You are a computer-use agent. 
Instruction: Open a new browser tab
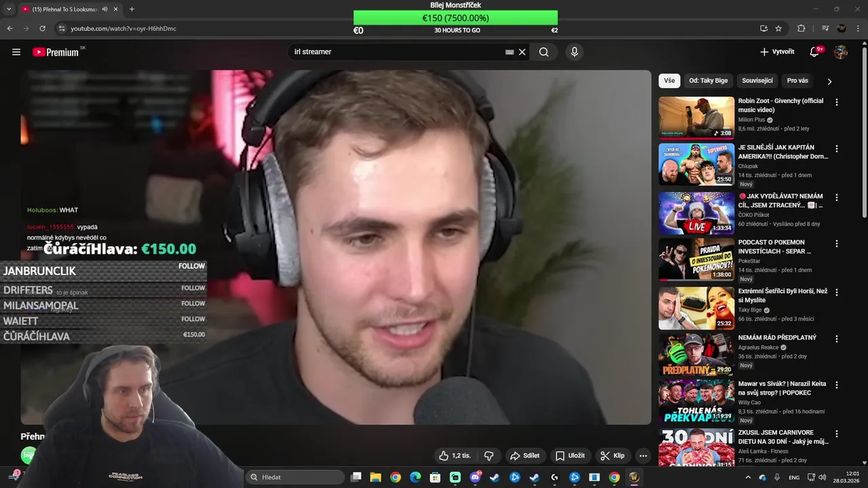[x=132, y=9]
